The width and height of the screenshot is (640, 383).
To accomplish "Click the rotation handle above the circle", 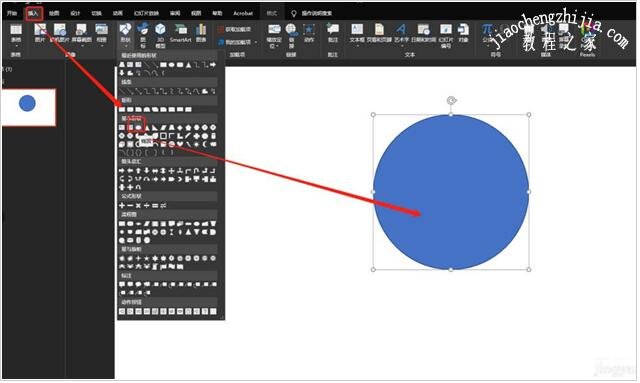I will click(x=451, y=100).
